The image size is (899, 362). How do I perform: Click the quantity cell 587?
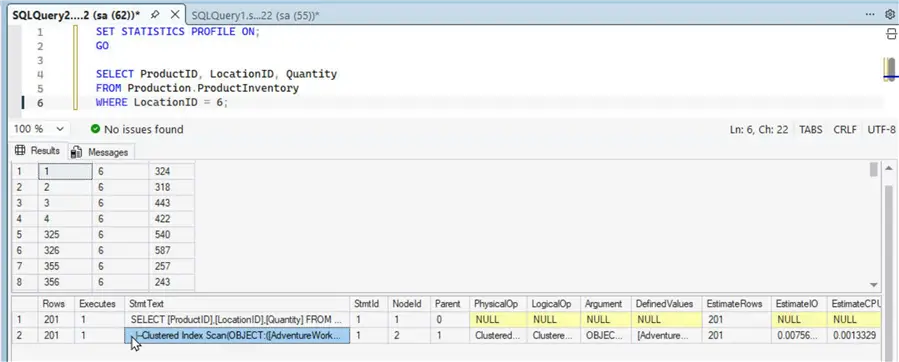click(172, 250)
